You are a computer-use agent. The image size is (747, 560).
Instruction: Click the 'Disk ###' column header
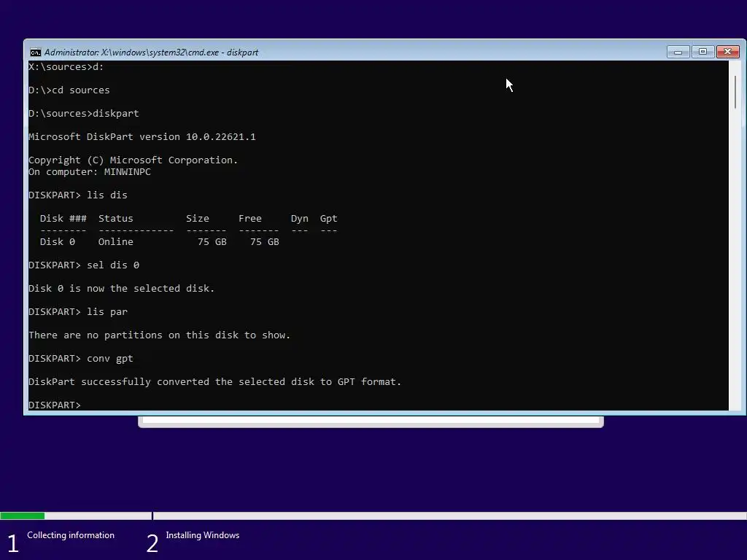pyautogui.click(x=63, y=219)
